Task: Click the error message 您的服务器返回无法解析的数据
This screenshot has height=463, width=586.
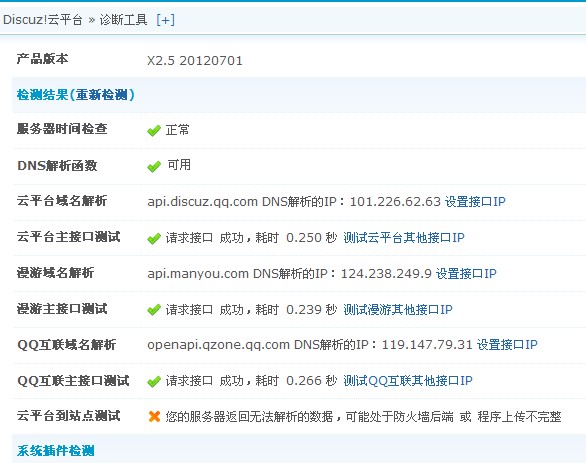Action: [249, 416]
